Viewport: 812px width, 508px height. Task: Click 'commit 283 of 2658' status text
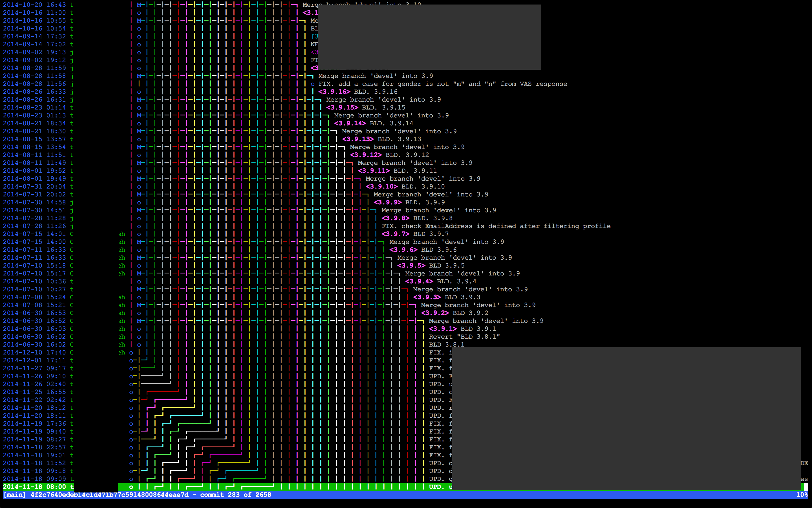click(235, 494)
